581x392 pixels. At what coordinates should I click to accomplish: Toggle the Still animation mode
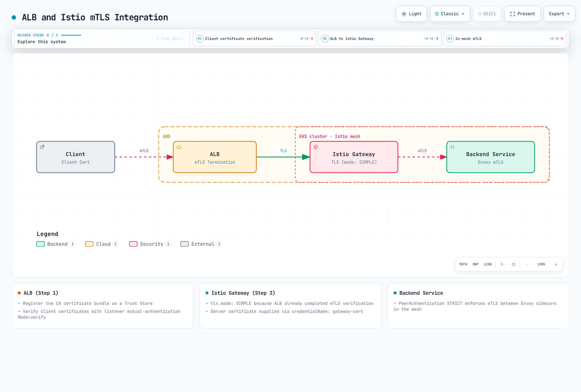tap(487, 14)
